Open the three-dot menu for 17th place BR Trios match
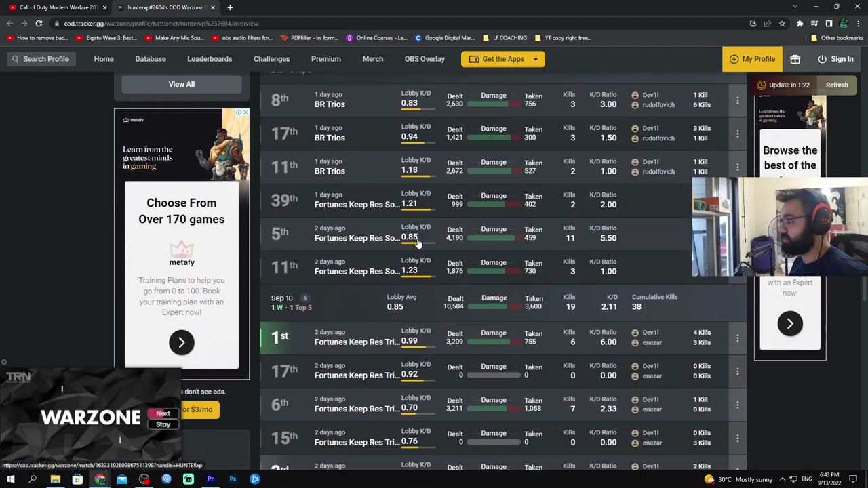 click(737, 134)
